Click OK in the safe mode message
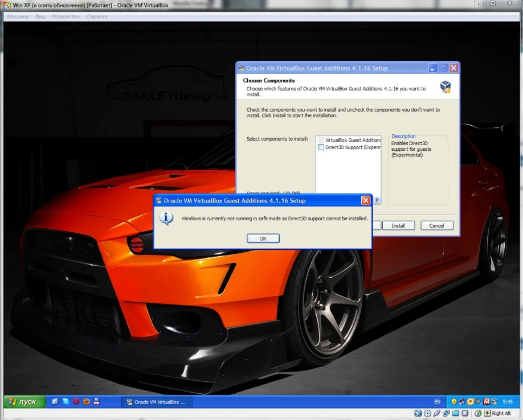 click(x=263, y=238)
